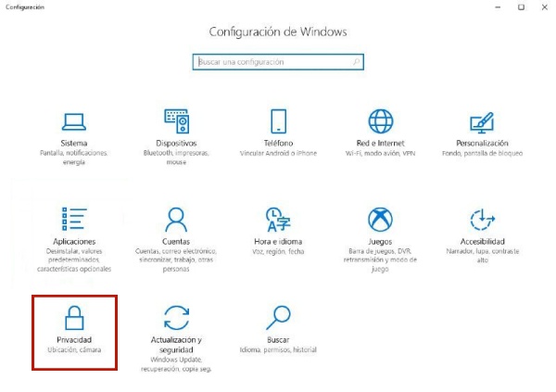Click the 'Red e Internet' label
Screen dimensions: 556x392
[381, 144]
